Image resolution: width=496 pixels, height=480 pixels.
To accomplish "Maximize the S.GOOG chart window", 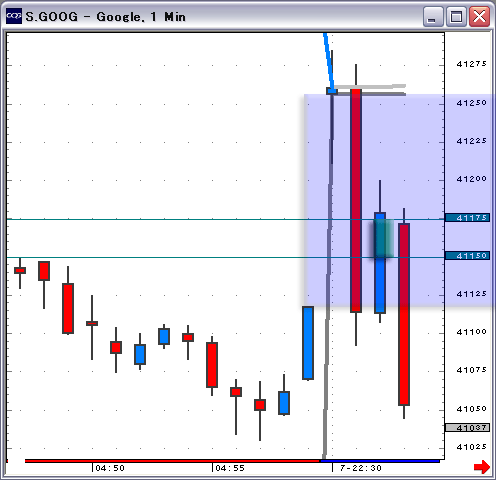I will (456, 16).
